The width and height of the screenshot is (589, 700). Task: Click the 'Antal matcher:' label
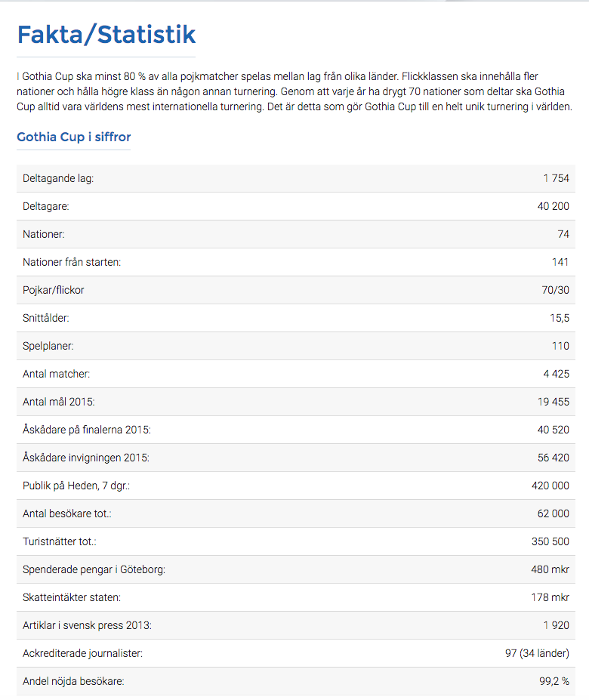pyautogui.click(x=57, y=374)
